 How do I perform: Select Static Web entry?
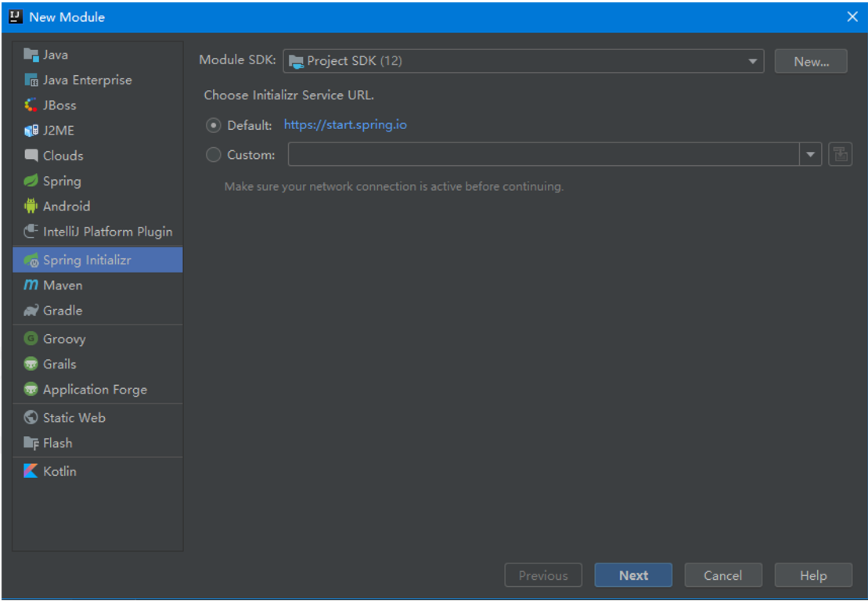[x=97, y=417]
